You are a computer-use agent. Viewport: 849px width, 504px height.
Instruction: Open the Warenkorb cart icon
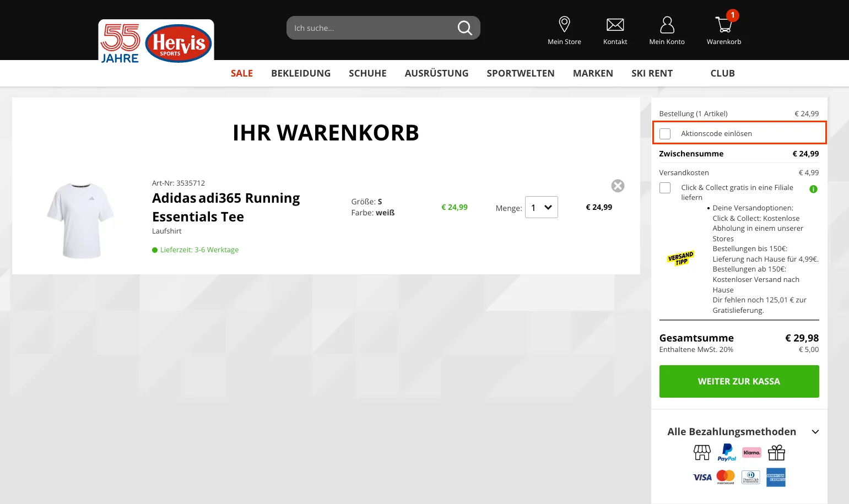pyautogui.click(x=724, y=24)
